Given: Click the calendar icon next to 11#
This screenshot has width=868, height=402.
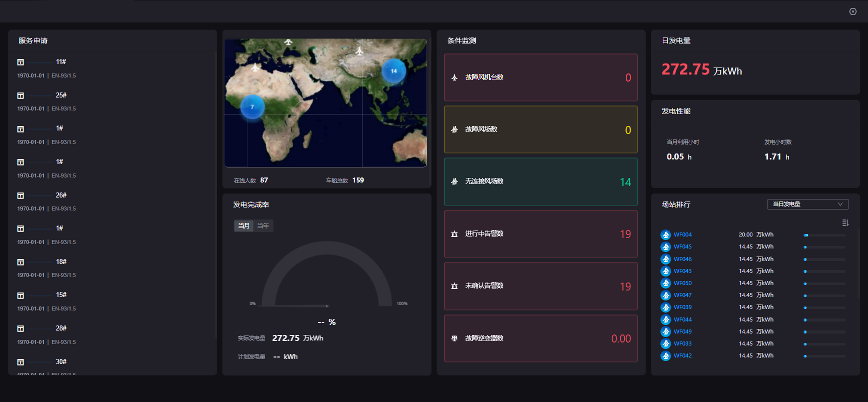Looking at the screenshot, I should click(21, 62).
